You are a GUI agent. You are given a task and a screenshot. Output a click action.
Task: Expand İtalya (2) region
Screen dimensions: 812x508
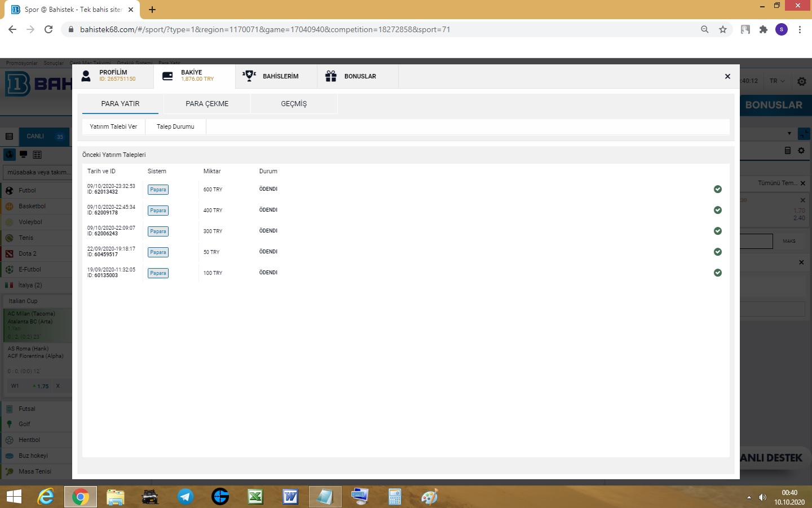(36, 285)
